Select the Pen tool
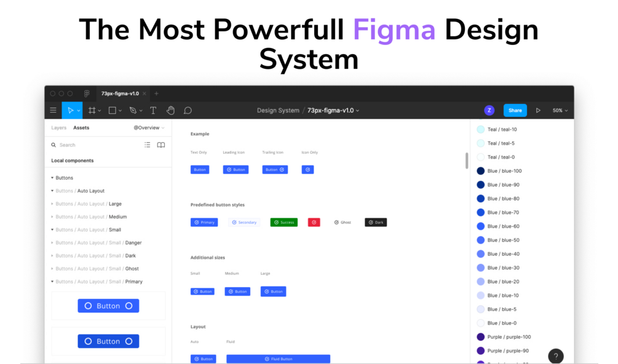Screen dimensions: 618x364 click(x=133, y=110)
